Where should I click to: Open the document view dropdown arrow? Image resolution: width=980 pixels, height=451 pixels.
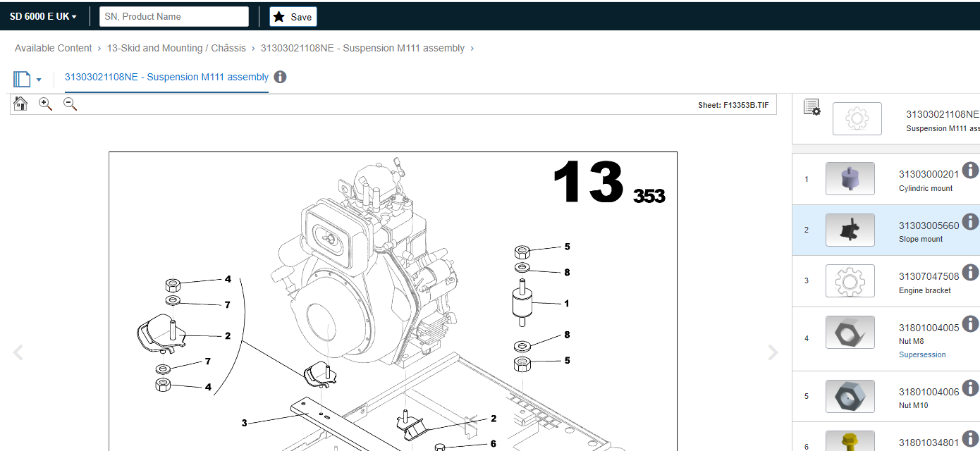(39, 80)
